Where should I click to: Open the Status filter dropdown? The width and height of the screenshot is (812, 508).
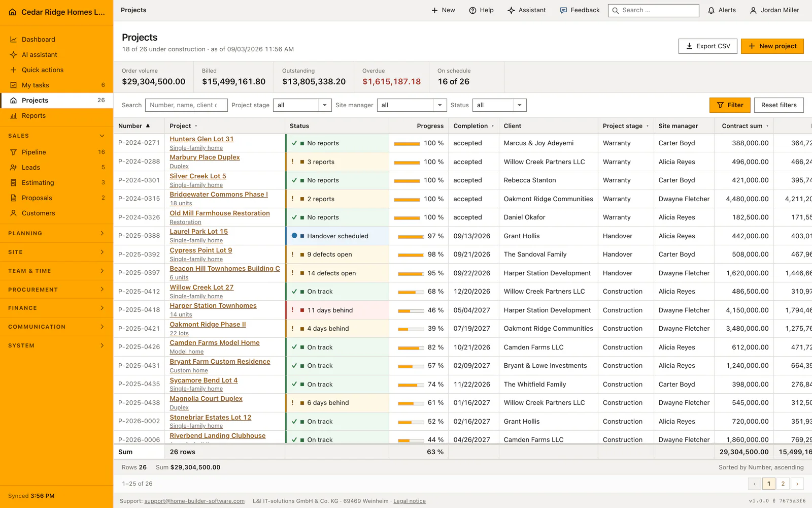pyautogui.click(x=499, y=105)
